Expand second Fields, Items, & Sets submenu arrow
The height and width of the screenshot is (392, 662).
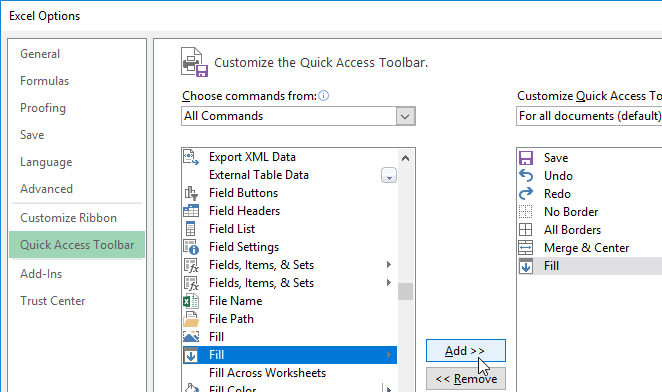point(389,283)
